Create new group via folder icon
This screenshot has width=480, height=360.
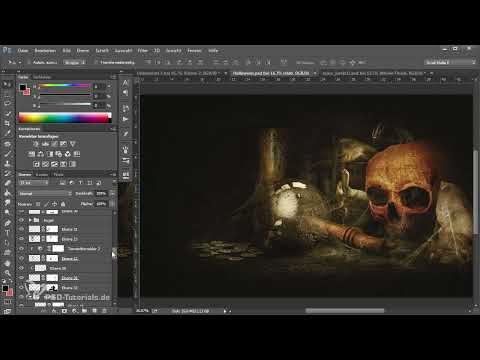84,311
